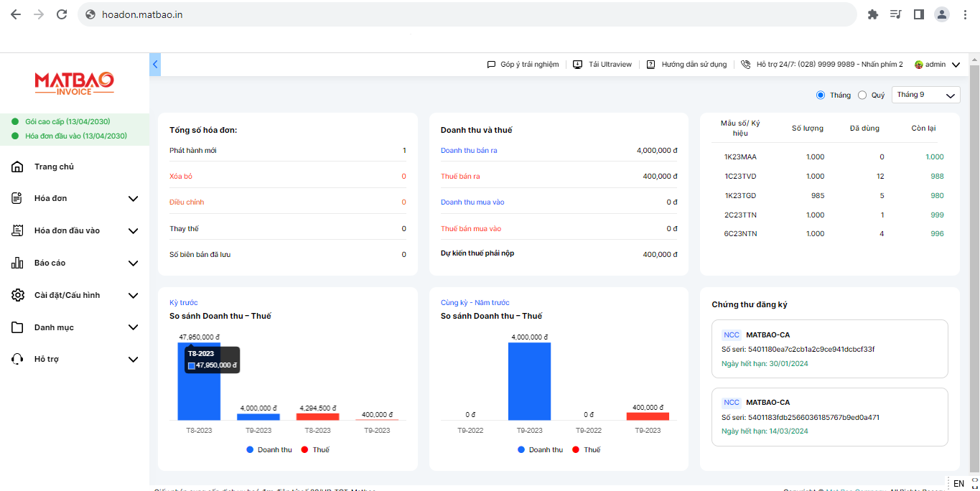Click the support phone icon
The height and width of the screenshot is (491, 980).
pyautogui.click(x=746, y=65)
